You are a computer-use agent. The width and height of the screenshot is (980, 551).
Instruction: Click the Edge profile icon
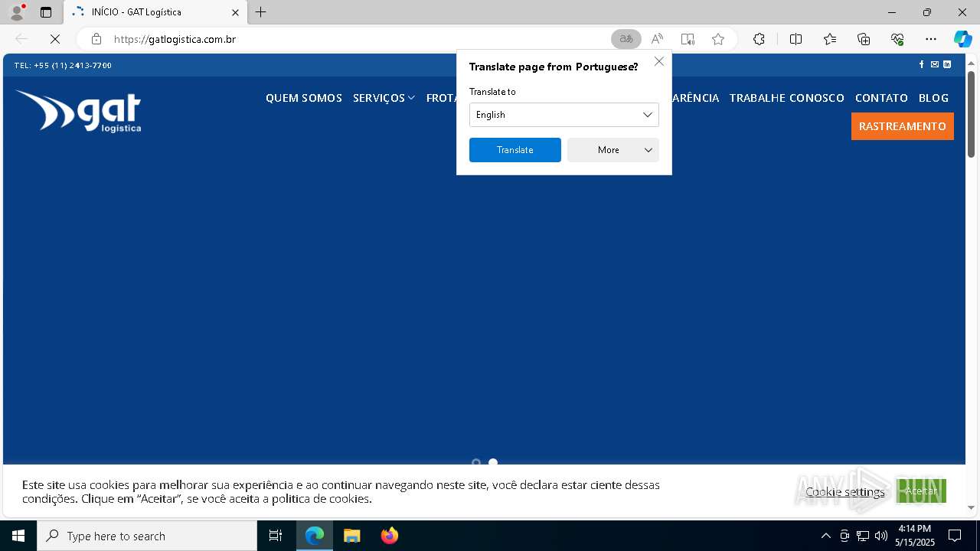click(x=17, y=12)
